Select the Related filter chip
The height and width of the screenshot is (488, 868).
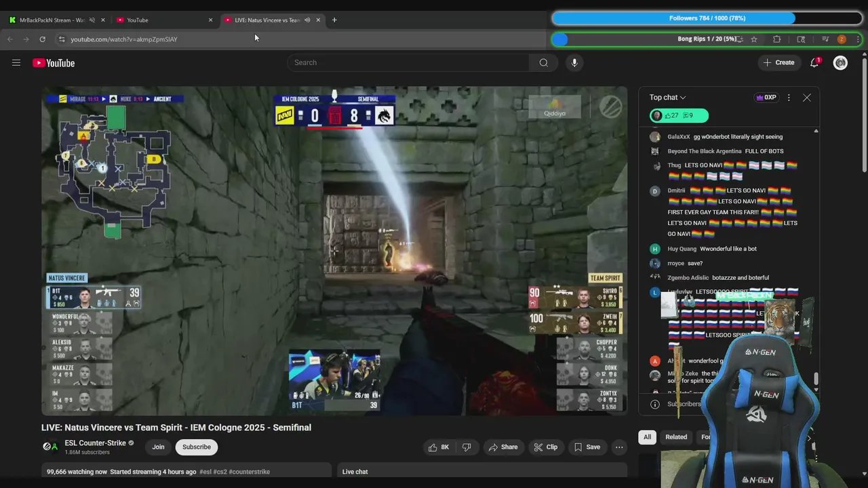(676, 437)
